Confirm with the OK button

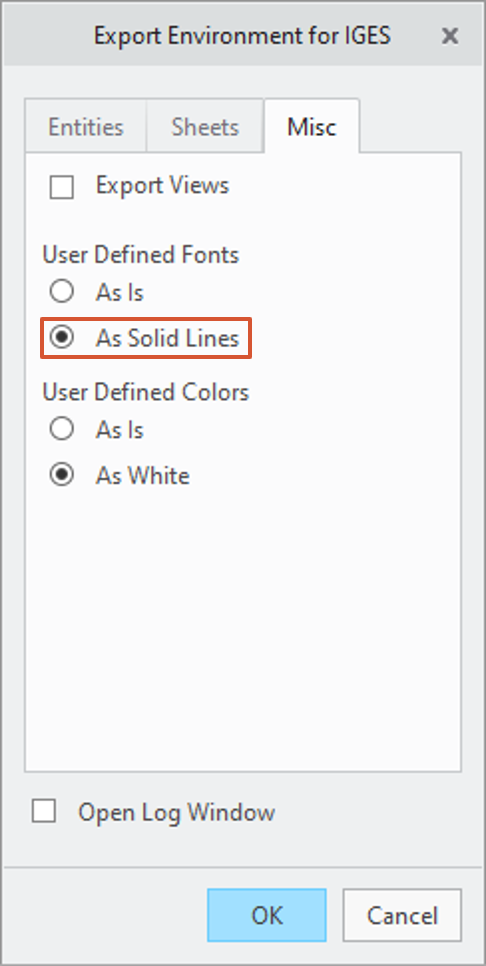coord(267,915)
